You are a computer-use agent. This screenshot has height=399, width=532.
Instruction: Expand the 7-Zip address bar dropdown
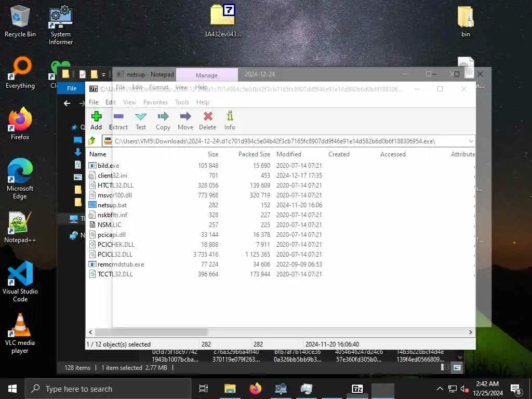pos(471,141)
